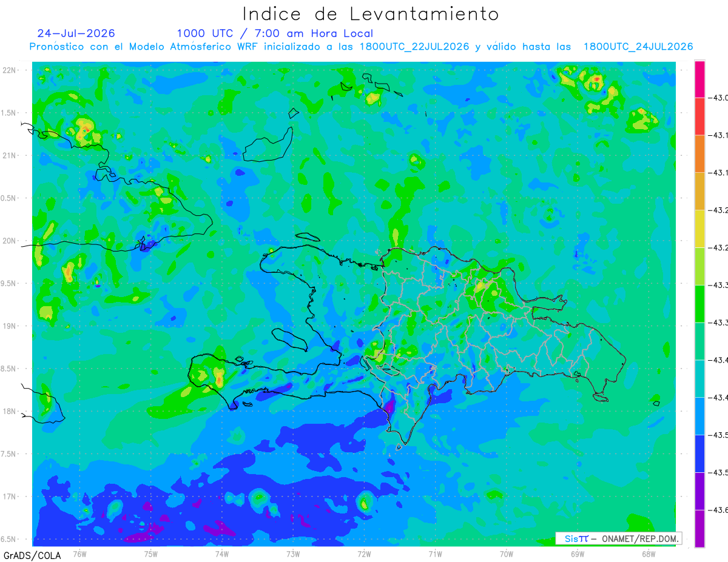The height and width of the screenshot is (562, 728).
Task: Click the '1.5N' latitude label
Action: click(x=8, y=113)
